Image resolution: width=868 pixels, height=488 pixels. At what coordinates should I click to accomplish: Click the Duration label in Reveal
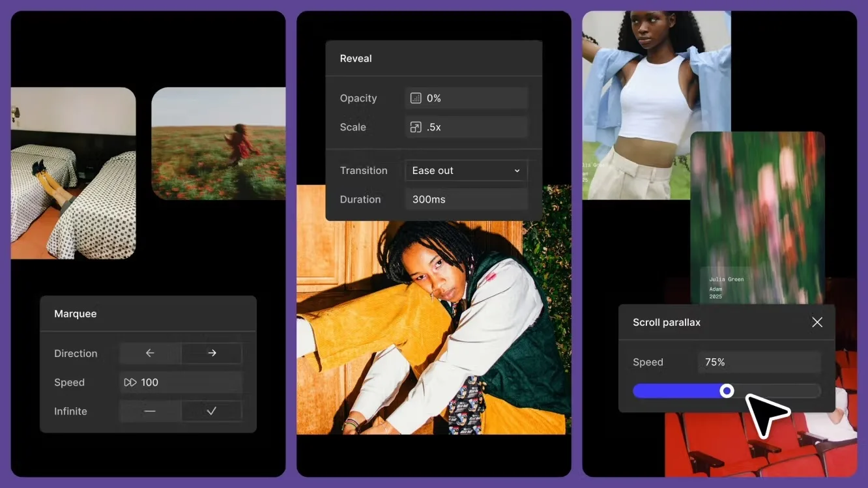(x=360, y=200)
